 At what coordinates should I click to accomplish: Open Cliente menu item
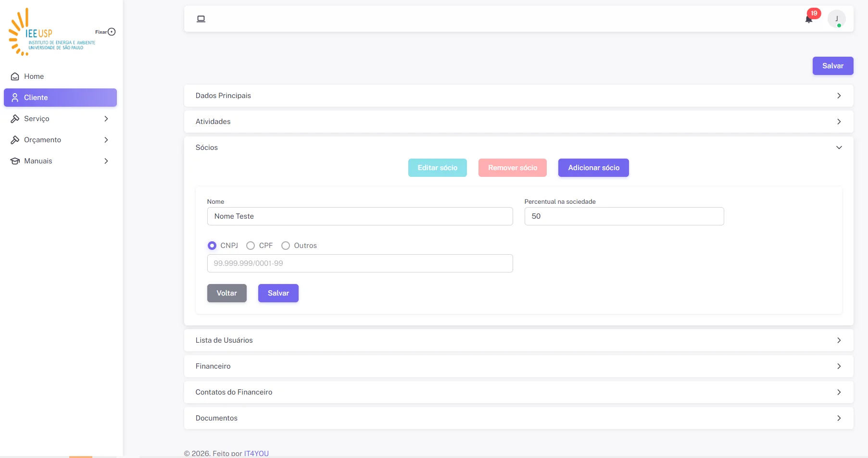pyautogui.click(x=60, y=98)
